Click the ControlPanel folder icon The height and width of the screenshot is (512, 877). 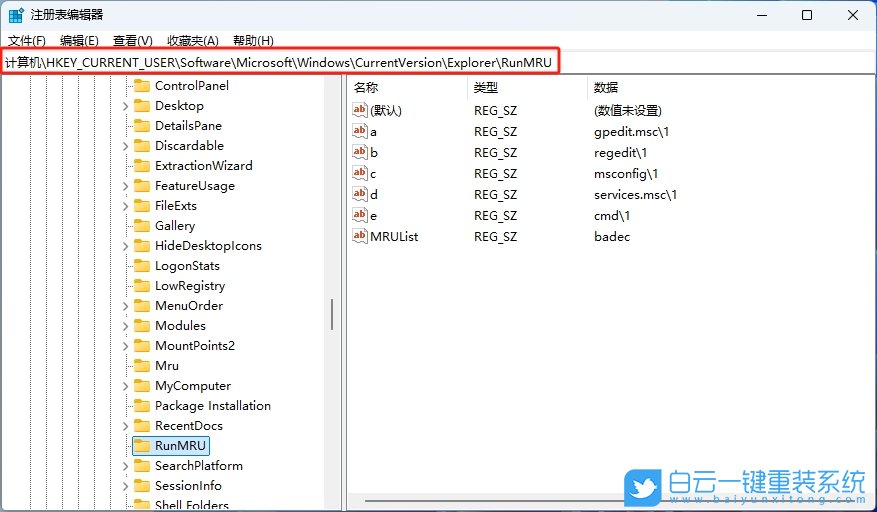(x=142, y=86)
